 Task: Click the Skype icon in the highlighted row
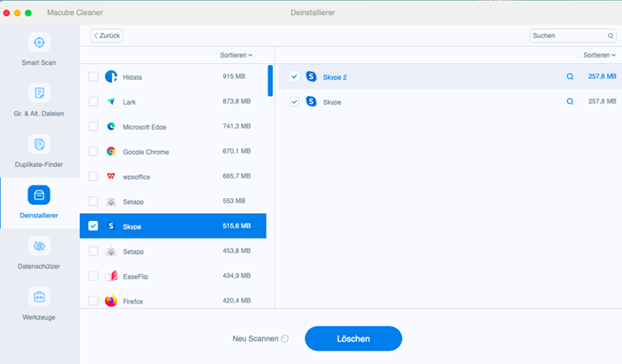111,226
